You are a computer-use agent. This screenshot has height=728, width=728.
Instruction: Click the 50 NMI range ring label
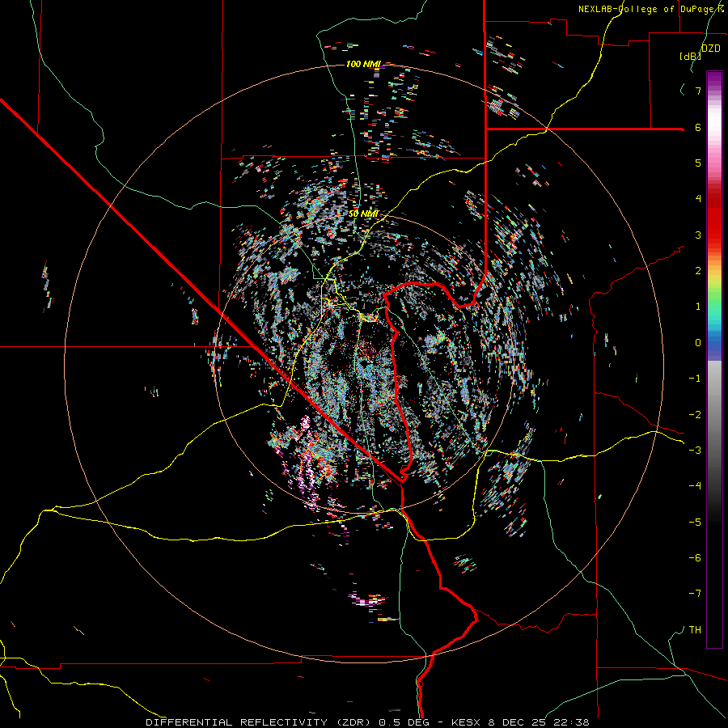click(x=363, y=214)
